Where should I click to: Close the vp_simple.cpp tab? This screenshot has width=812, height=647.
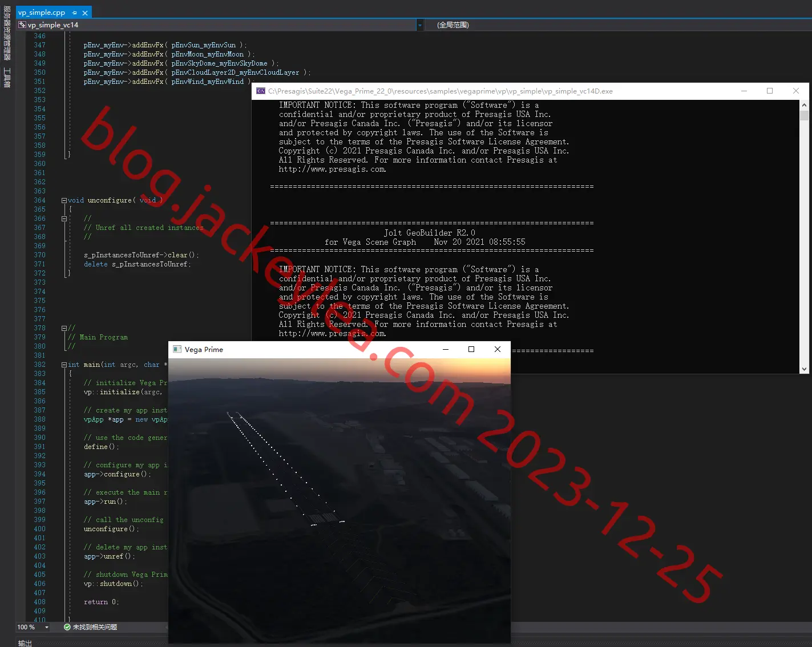85,13
